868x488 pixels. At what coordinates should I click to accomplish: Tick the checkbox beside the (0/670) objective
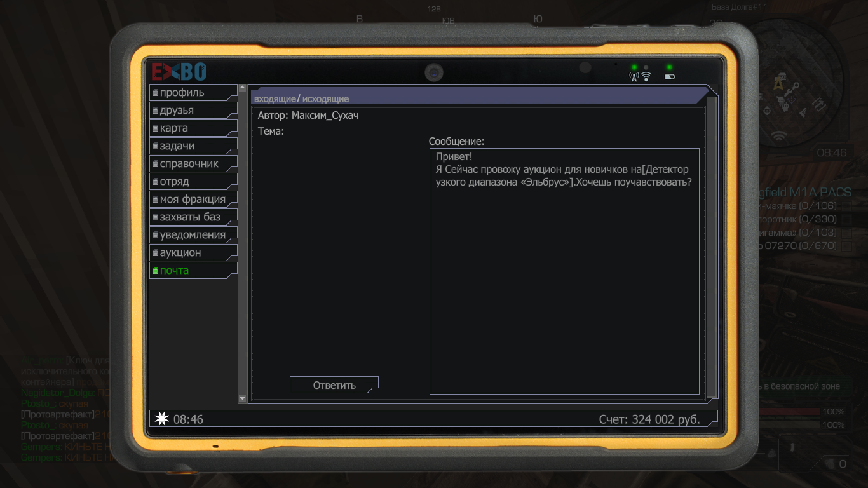[x=846, y=246]
